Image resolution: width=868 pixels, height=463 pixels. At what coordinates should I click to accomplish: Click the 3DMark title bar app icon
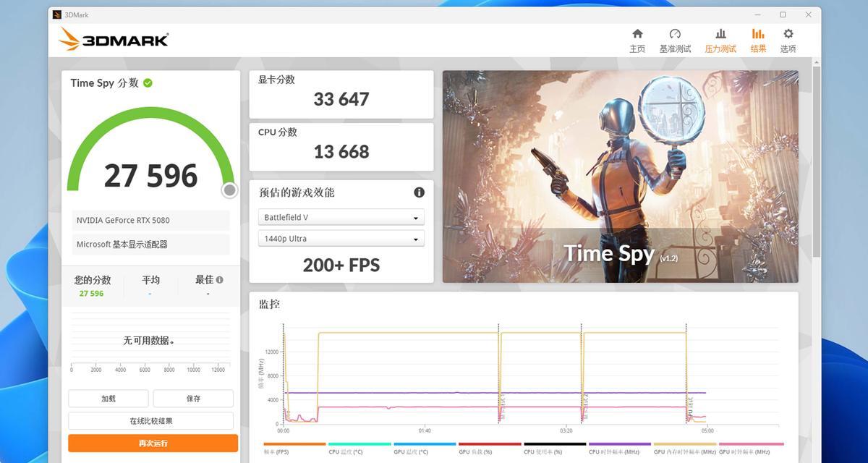tap(57, 14)
